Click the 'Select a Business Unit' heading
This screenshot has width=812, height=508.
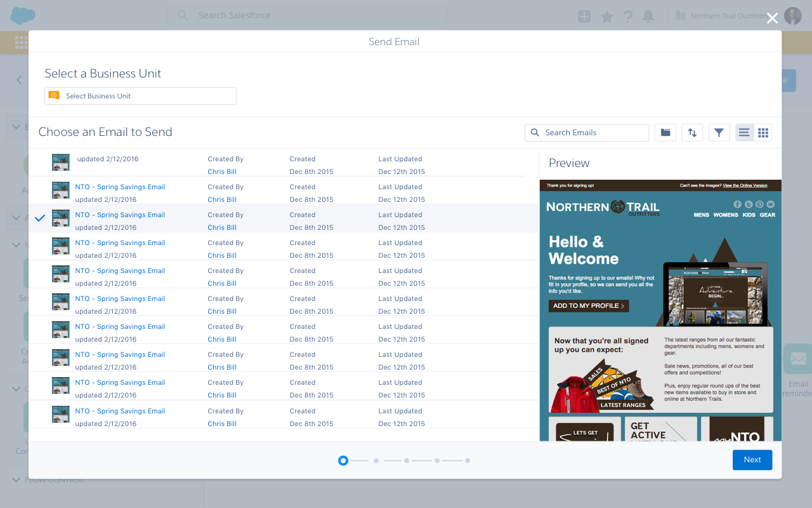coord(103,74)
